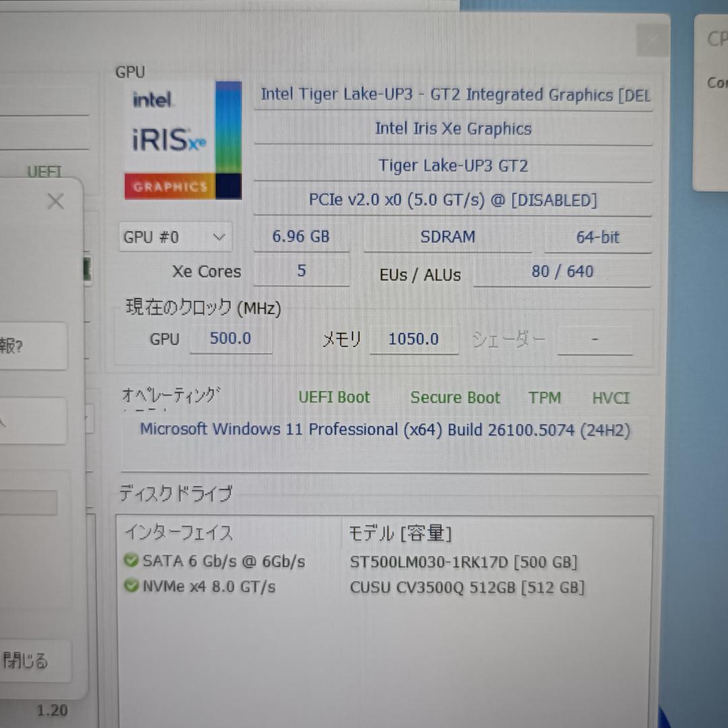Click the Intel Iris Xe Graphics logo
The image size is (728, 728).
(183, 140)
